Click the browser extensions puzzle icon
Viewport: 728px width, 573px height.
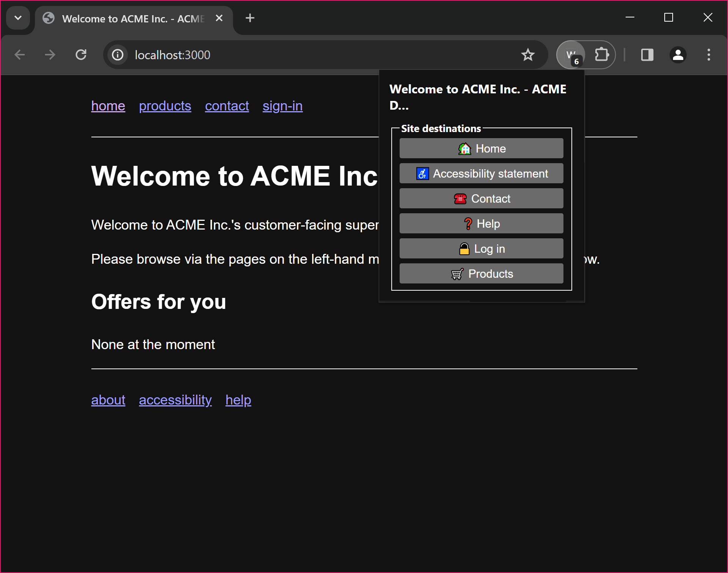click(601, 55)
